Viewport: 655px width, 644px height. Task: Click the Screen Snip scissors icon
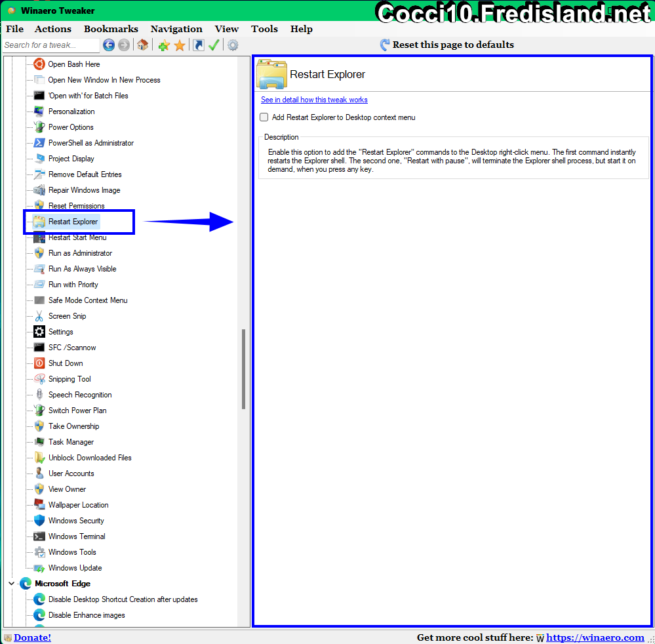pos(39,316)
